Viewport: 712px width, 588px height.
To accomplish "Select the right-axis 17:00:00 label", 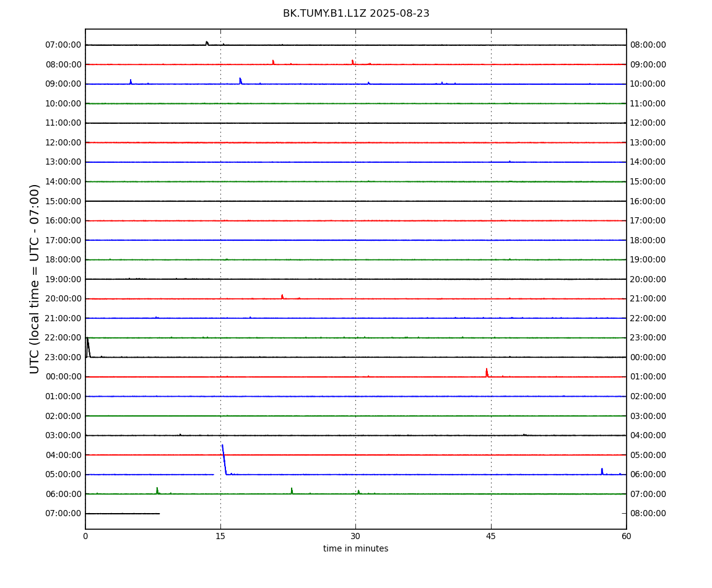I will [x=648, y=221].
